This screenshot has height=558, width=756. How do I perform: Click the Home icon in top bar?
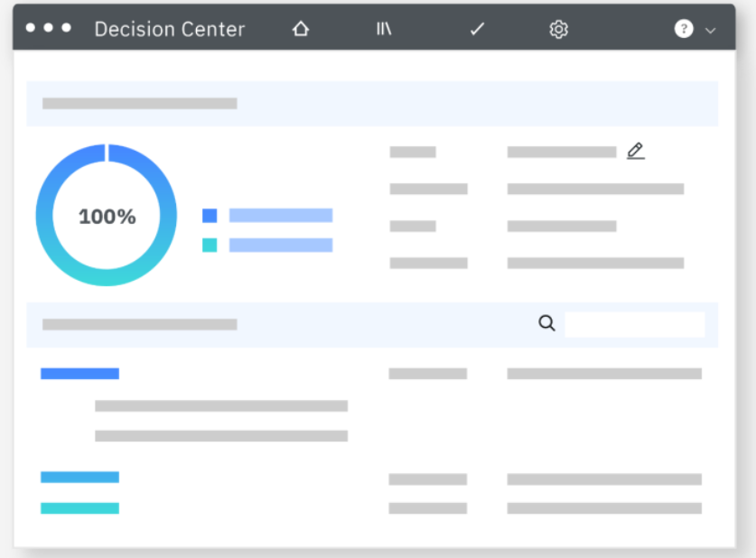[x=301, y=29]
